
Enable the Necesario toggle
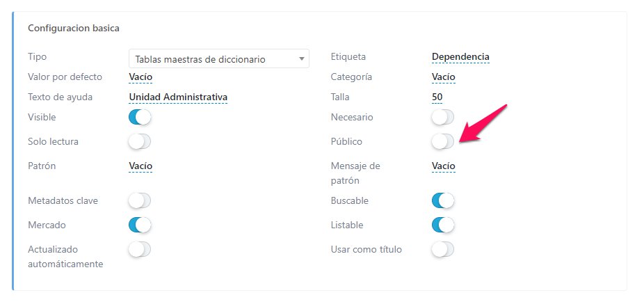pyautogui.click(x=442, y=117)
